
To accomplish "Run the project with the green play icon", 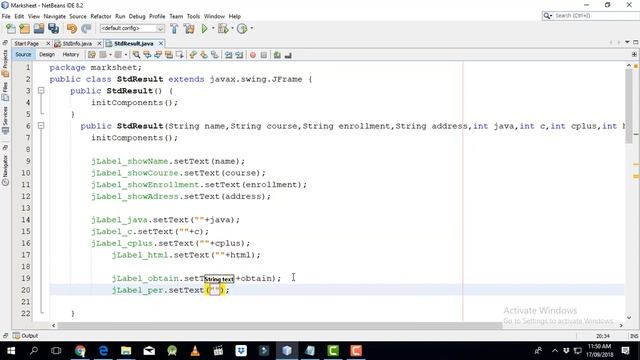I will (204, 29).
